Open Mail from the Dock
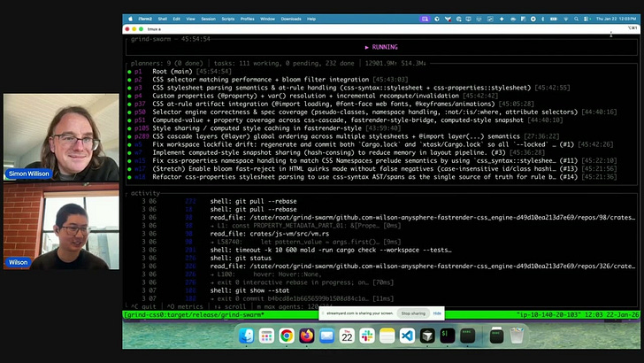The height and width of the screenshot is (363, 644). point(327,336)
